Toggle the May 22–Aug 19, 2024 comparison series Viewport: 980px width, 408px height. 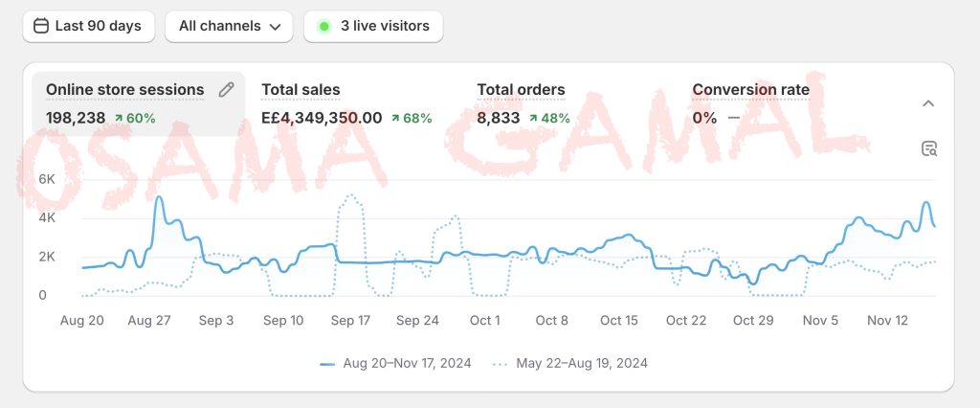pos(570,364)
